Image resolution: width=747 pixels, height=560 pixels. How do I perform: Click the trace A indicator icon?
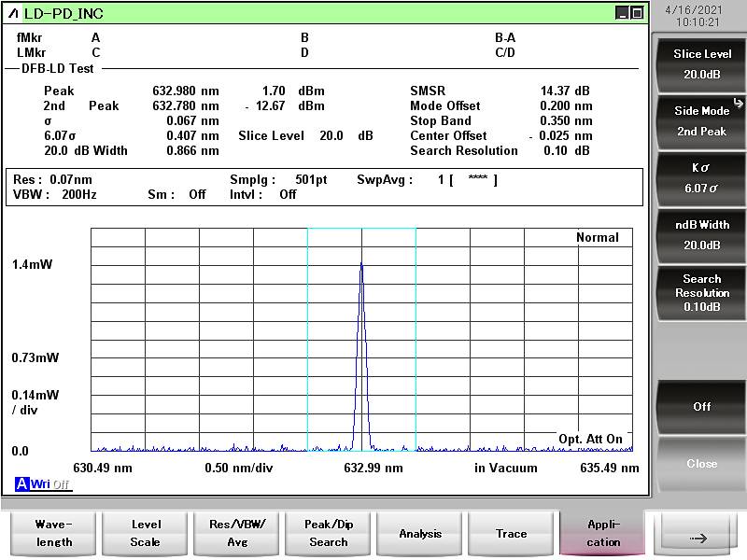[x=21, y=483]
